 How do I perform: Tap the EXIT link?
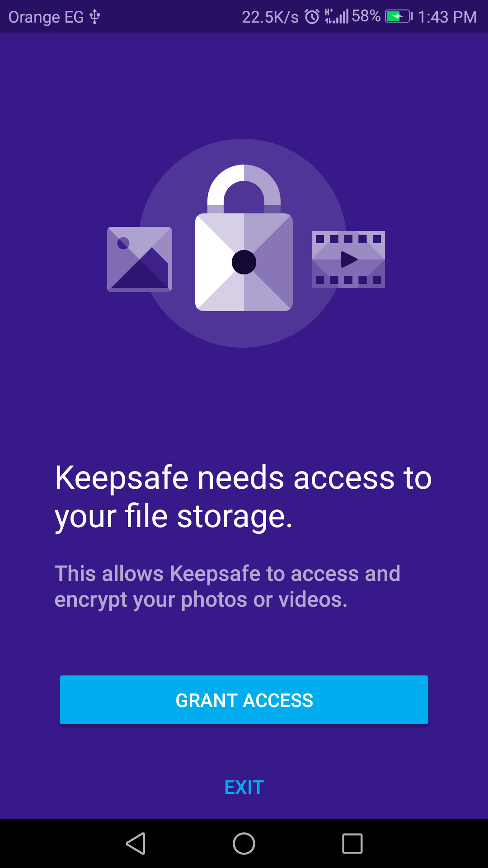coord(244,788)
